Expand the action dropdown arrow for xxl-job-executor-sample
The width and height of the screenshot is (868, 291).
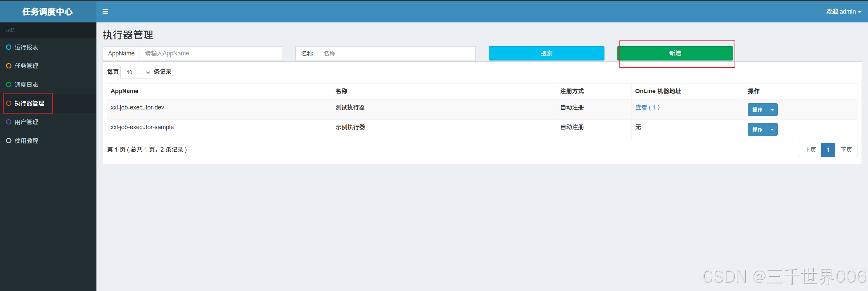772,130
